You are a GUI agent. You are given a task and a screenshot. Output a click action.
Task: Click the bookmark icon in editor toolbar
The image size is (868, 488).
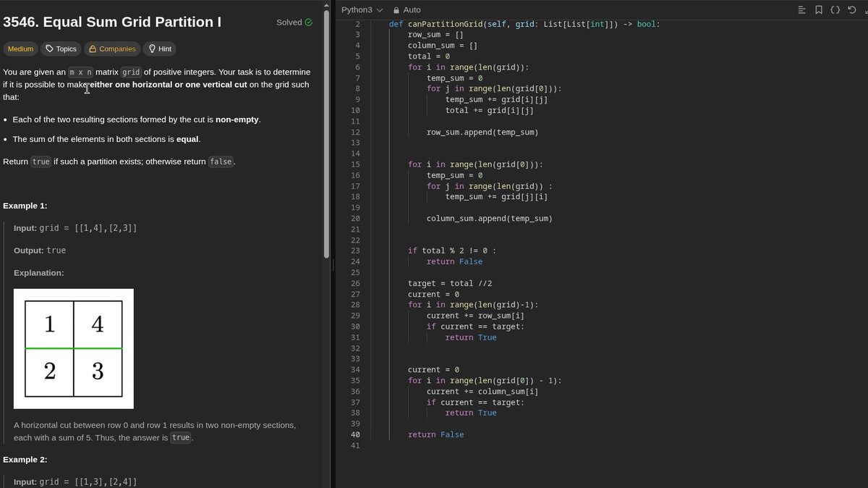coord(818,10)
